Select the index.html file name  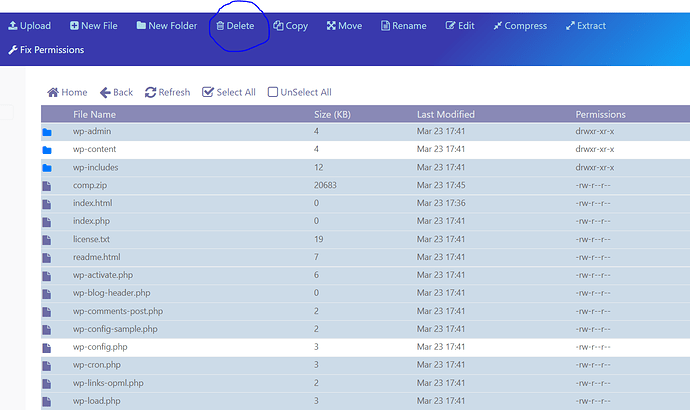pos(92,203)
